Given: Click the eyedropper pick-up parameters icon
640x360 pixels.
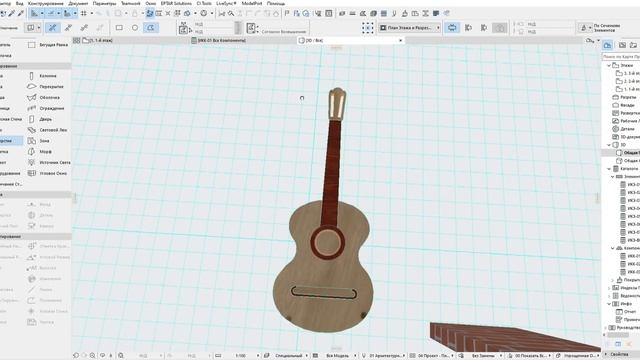Looking at the screenshot, I should [x=12, y=13].
